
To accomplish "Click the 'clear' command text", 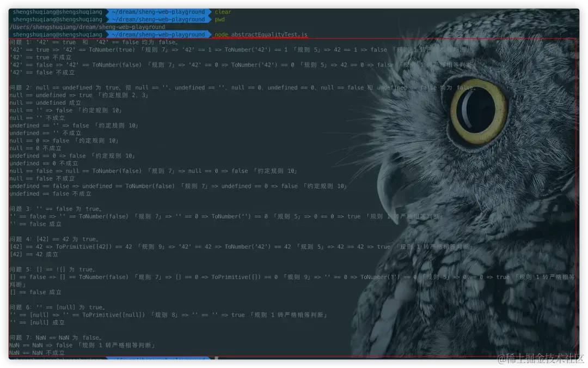I will coord(223,12).
